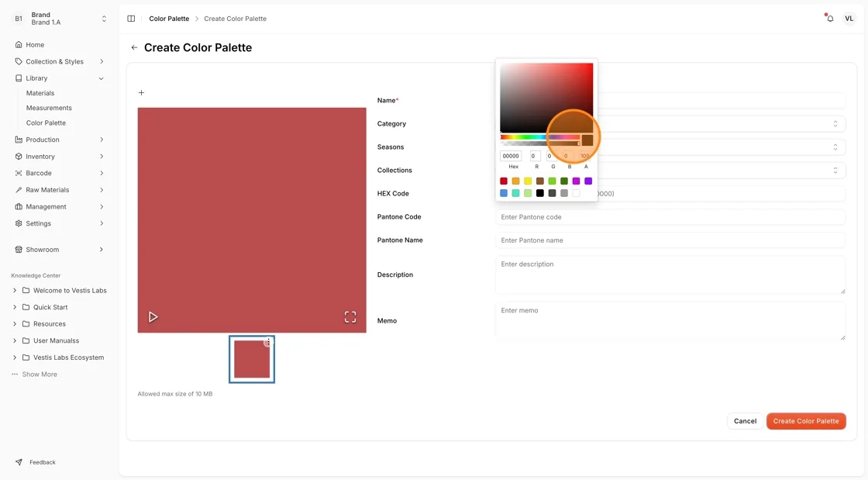Screen dimensions: 868x480
Task: Click the saturation gradient picker area
Action: 546,98
